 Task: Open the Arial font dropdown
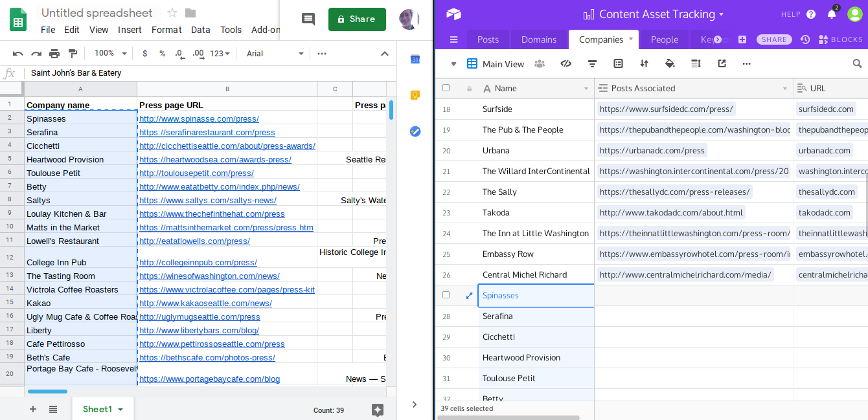275,54
